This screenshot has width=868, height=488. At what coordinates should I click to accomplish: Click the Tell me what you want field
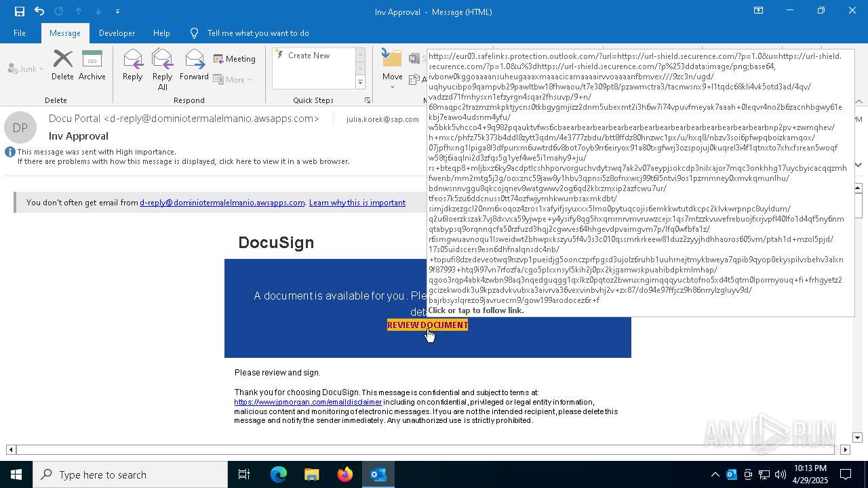pyautogui.click(x=258, y=33)
